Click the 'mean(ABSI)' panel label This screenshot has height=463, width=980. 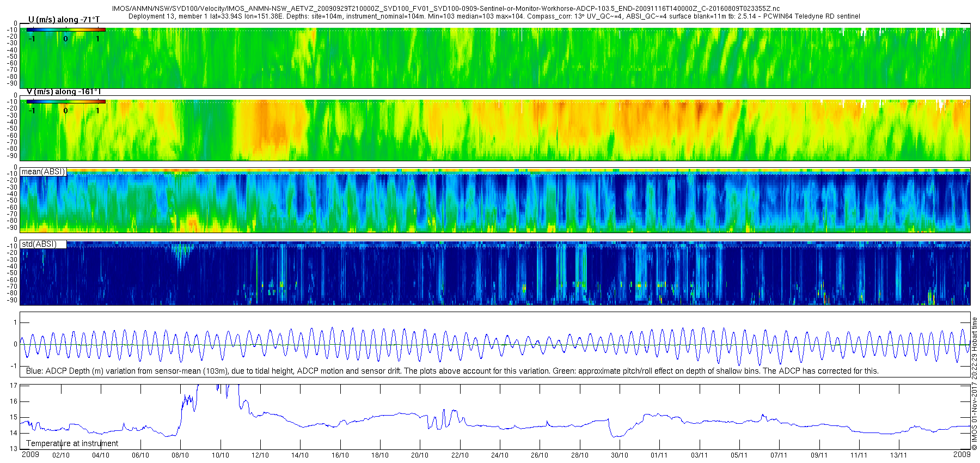tap(43, 172)
